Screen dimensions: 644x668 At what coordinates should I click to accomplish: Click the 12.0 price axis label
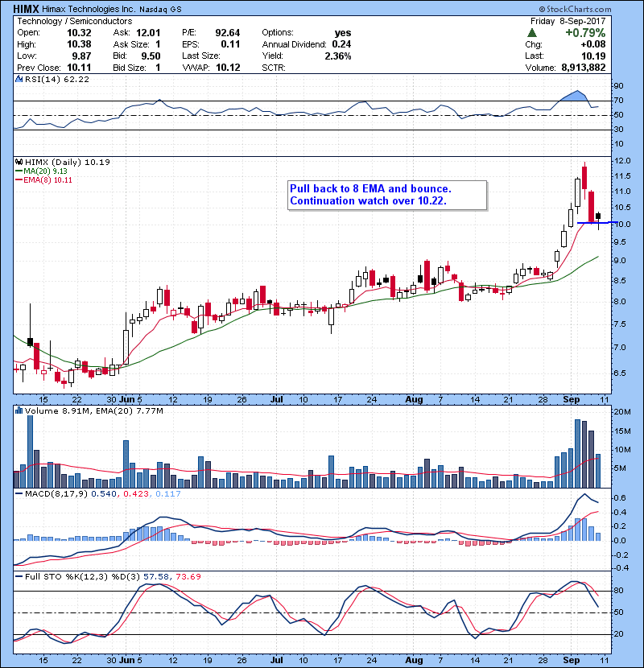tap(623, 161)
